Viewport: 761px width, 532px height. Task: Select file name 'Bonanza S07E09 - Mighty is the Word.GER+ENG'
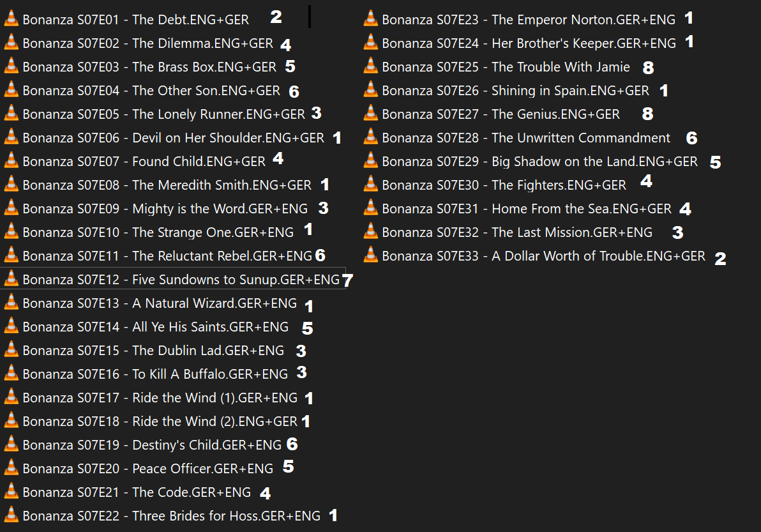point(165,209)
